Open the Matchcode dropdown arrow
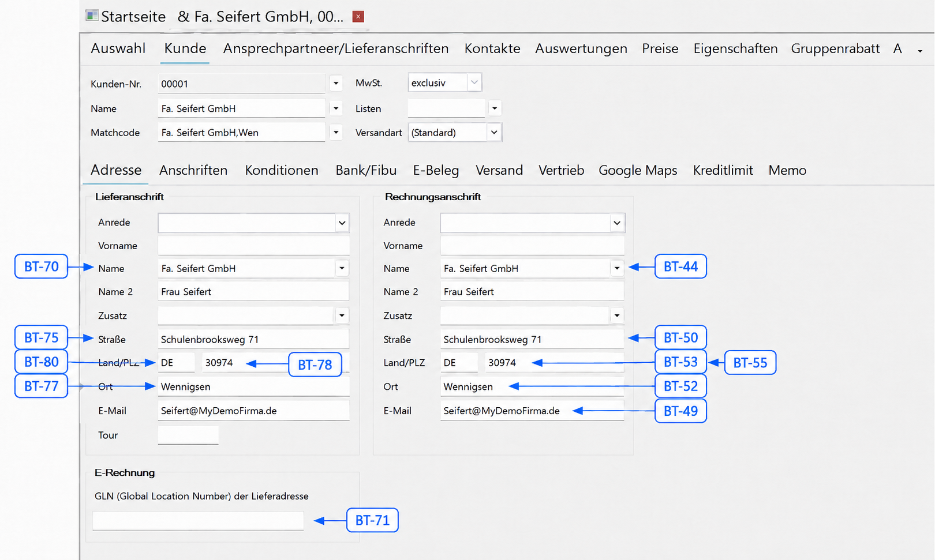This screenshot has height=560, width=935. pyautogui.click(x=336, y=132)
